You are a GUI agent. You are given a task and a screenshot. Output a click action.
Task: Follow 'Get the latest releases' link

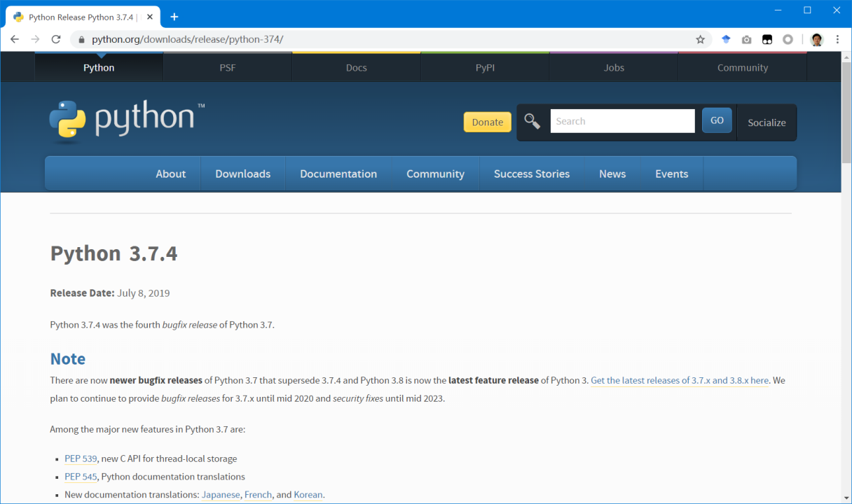click(680, 381)
